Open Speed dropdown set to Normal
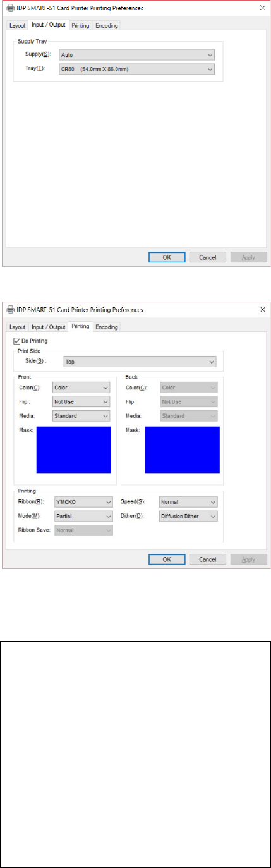The height and width of the screenshot is (868, 271). pyautogui.click(x=188, y=502)
